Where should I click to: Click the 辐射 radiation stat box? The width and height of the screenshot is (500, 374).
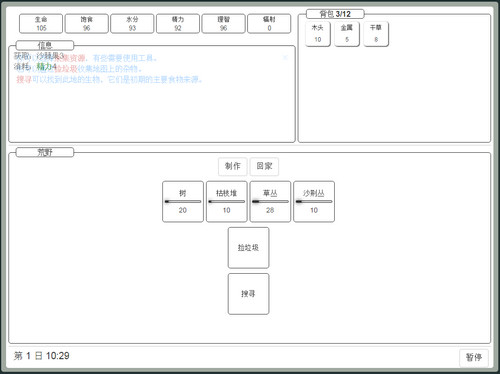tap(269, 24)
